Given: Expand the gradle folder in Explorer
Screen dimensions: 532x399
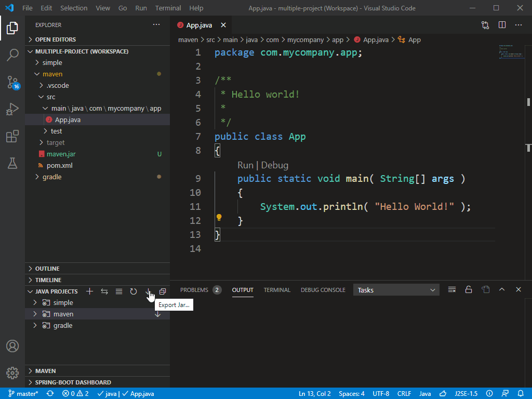Looking at the screenshot, I should 51,177.
